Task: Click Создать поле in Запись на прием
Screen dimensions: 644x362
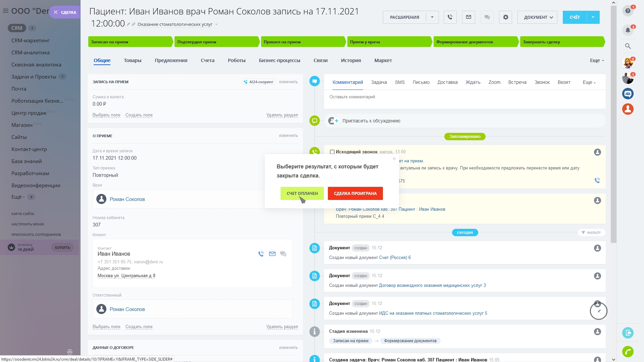Action: [139, 115]
